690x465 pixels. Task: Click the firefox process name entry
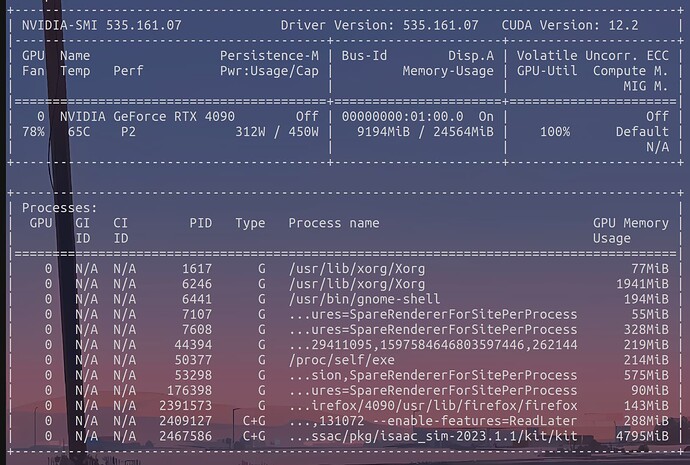pyautogui.click(x=432, y=405)
